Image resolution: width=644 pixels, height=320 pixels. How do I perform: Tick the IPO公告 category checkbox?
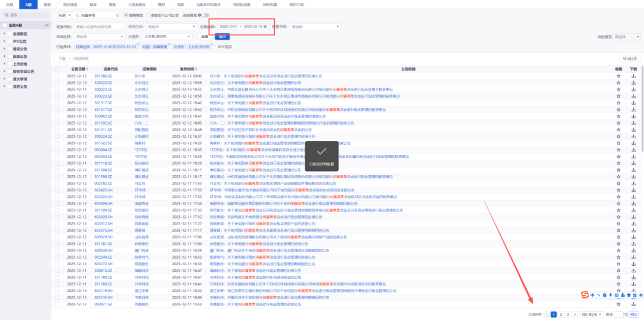click(10, 41)
